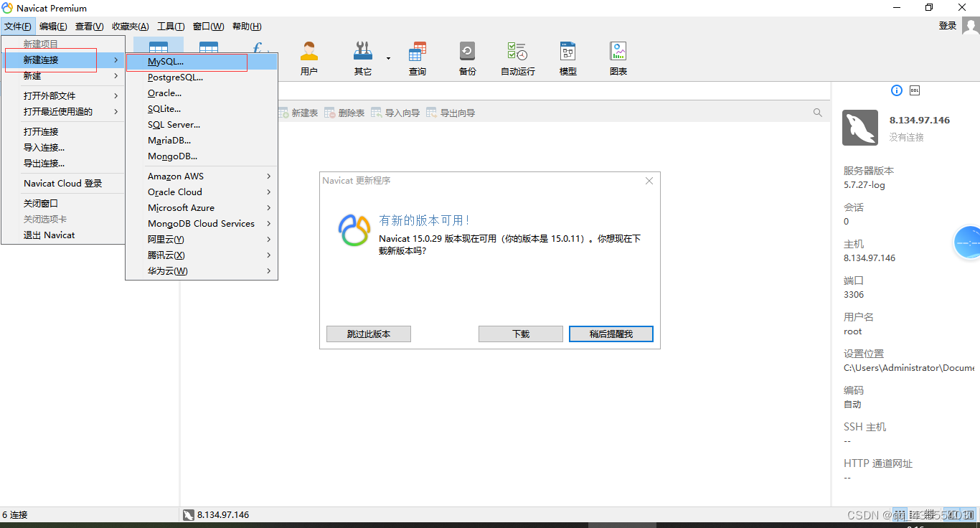Select Navicat Cloud 登录 menu entry
Viewport: 980px width, 528px height.
tap(63, 184)
